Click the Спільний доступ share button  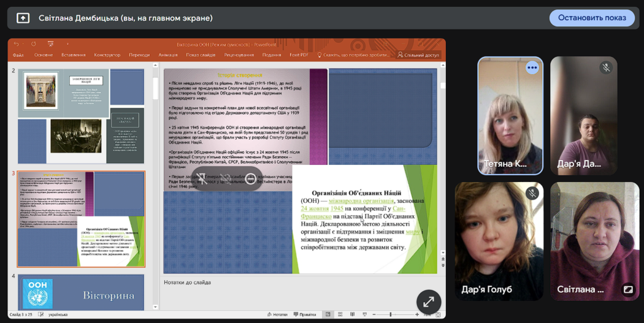(418, 55)
